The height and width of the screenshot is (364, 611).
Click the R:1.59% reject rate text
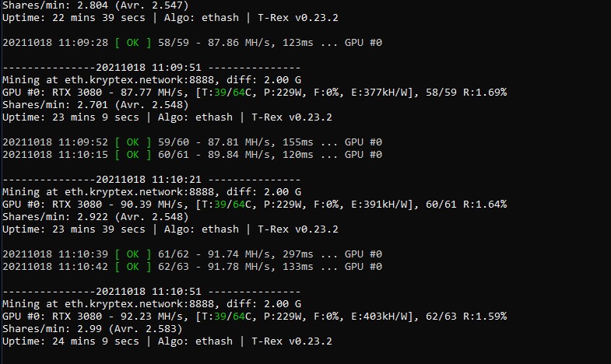point(485,317)
